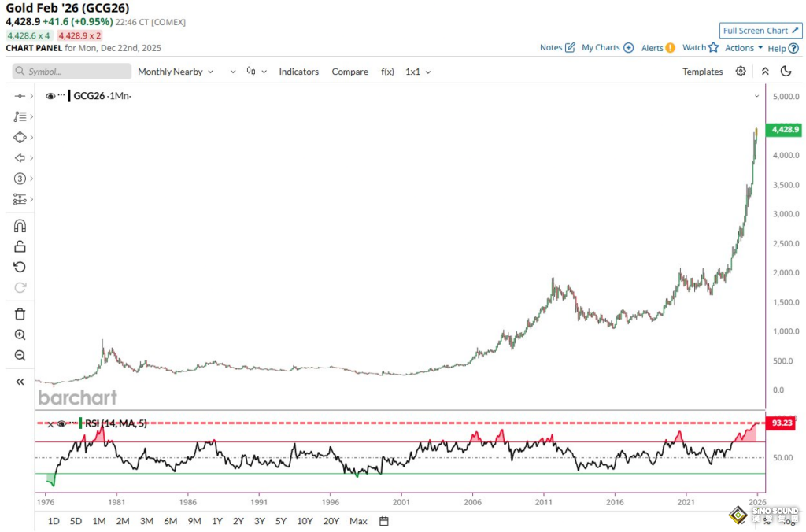Select the 5Y time range
The width and height of the screenshot is (806, 532).
(x=282, y=521)
